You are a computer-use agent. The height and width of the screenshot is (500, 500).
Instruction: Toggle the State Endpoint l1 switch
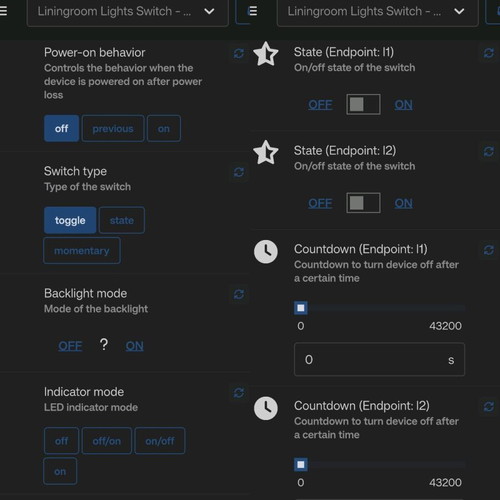(363, 104)
